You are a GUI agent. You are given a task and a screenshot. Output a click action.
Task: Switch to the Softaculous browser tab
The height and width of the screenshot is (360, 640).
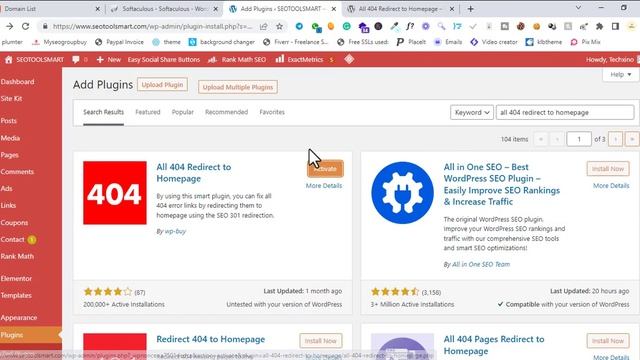click(164, 9)
